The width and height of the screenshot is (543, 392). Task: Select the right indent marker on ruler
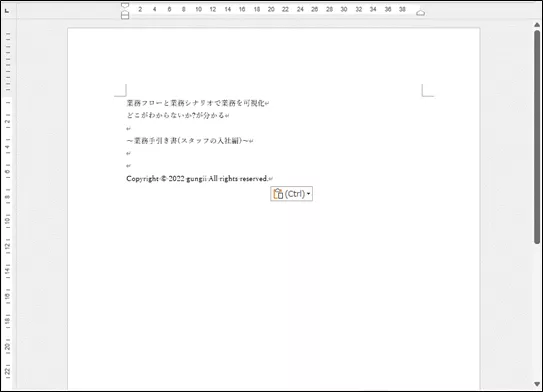tap(420, 13)
